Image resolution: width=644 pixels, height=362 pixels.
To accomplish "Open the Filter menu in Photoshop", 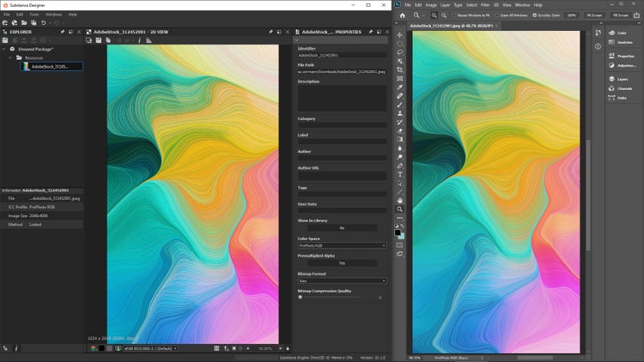I will click(x=485, y=4).
